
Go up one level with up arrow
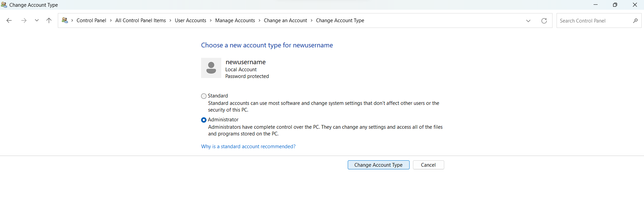(49, 20)
